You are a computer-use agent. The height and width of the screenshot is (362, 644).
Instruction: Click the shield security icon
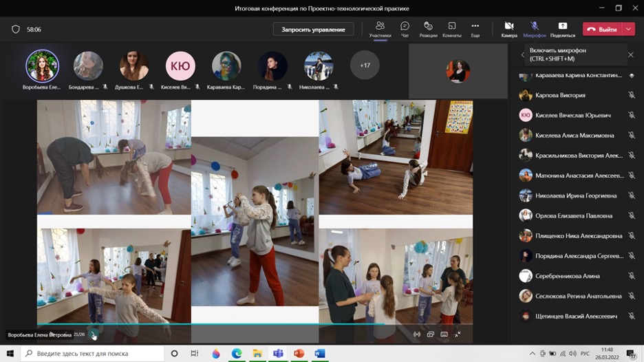point(16,30)
